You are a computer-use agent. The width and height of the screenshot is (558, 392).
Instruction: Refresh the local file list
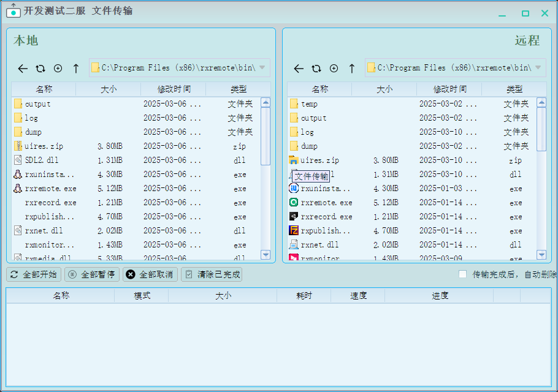point(40,69)
